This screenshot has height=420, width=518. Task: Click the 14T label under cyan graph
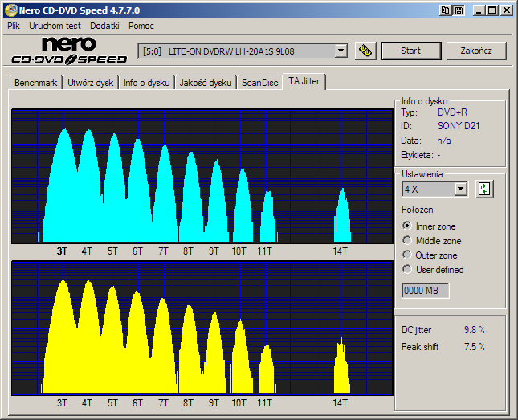[340, 251]
